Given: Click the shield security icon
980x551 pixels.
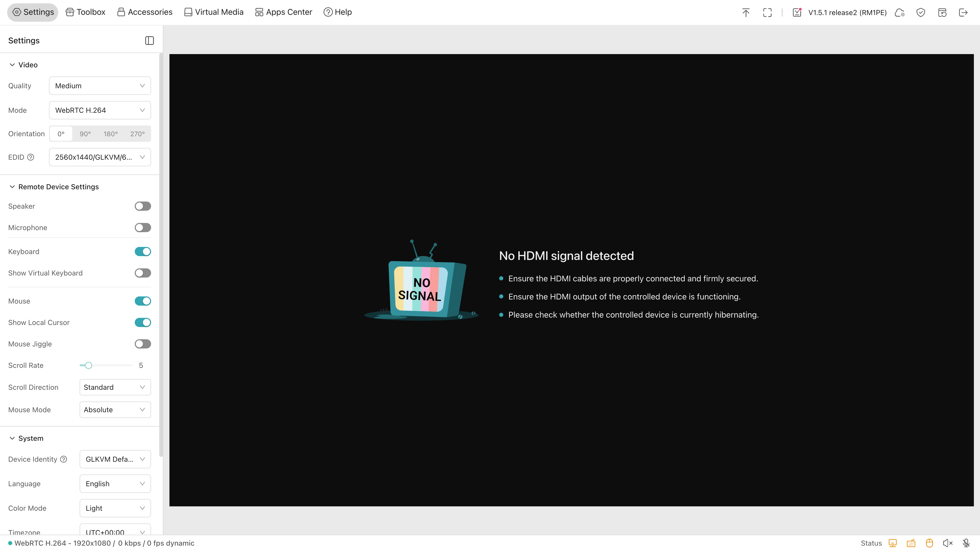Looking at the screenshot, I should coord(921,12).
